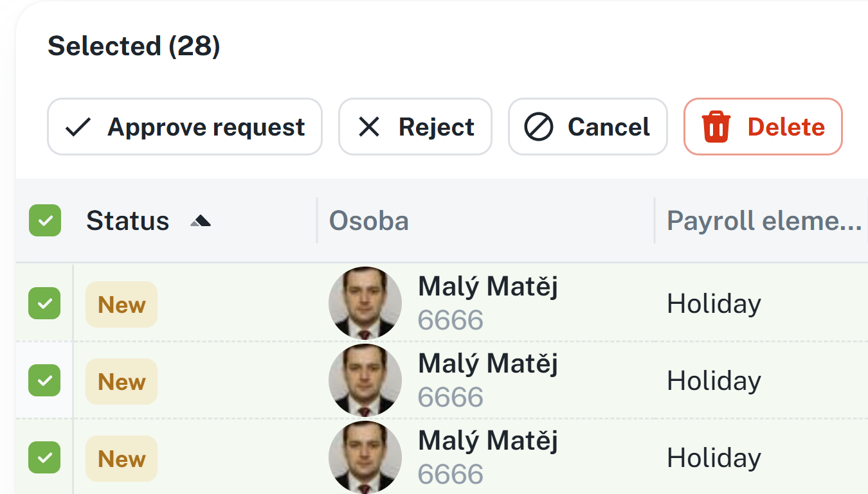This screenshot has height=494, width=868.
Task: Click the X icon in Reject button
Action: (x=368, y=127)
